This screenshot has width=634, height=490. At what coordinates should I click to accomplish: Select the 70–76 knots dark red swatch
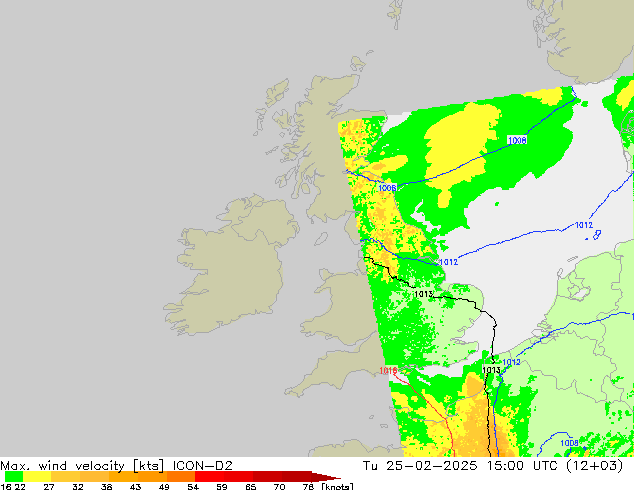[296, 476]
